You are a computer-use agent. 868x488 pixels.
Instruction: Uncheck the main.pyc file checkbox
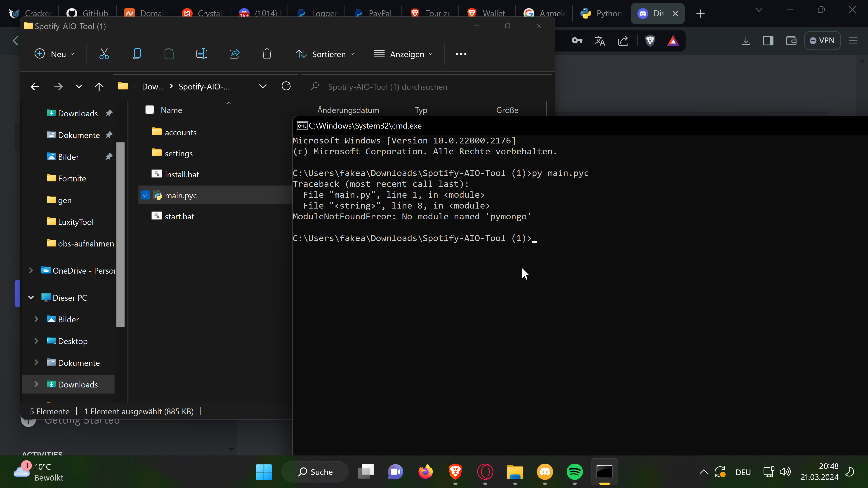[146, 195]
